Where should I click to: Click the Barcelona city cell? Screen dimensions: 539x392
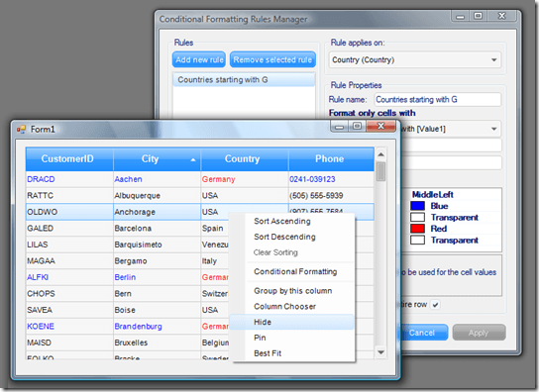(x=158, y=229)
